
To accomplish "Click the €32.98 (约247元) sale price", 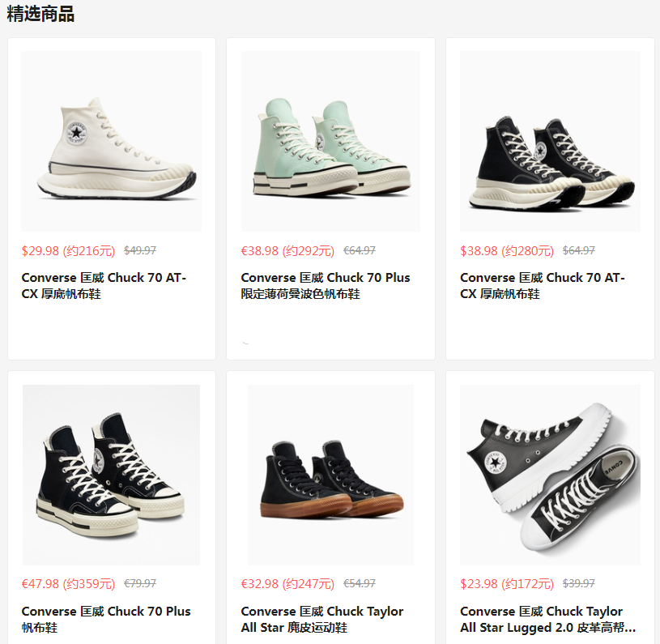I will pos(287,584).
